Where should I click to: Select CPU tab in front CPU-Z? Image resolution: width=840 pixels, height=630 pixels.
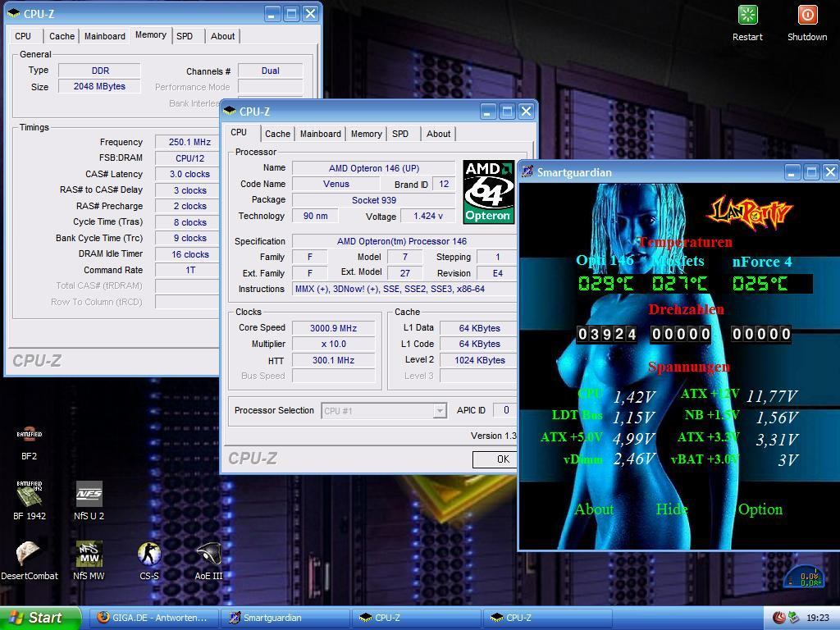[x=239, y=132]
